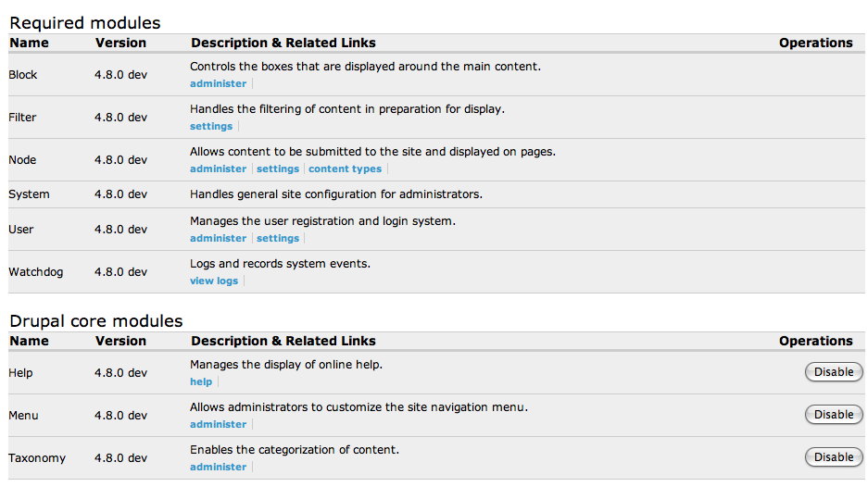Open the User module settings link
Image resolution: width=868 pixels, height=487 pixels.
click(x=278, y=238)
